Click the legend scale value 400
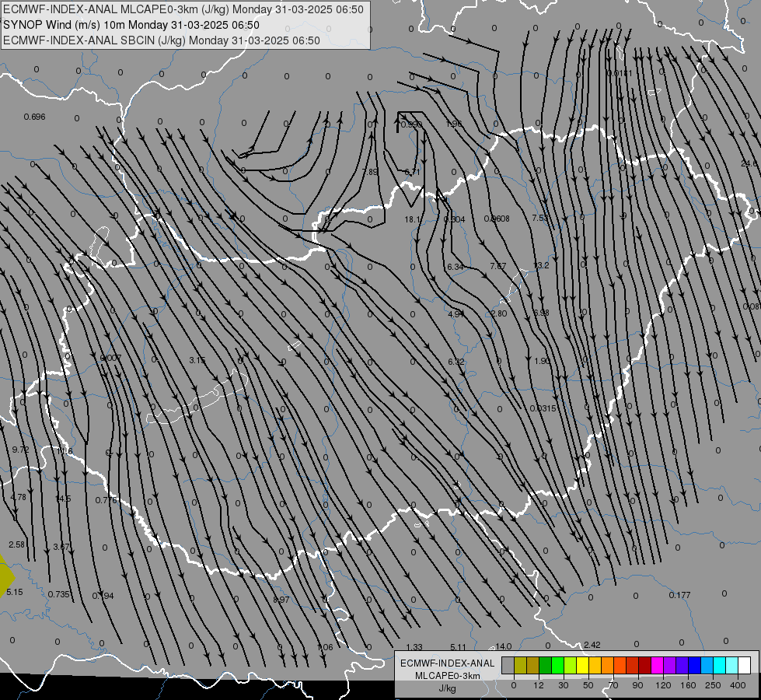Image resolution: width=761 pixels, height=700 pixels. point(738,685)
